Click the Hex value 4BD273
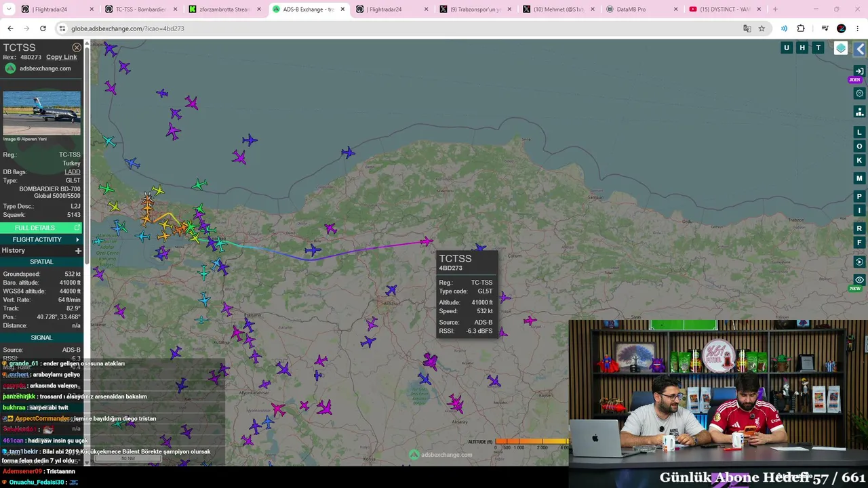The height and width of the screenshot is (488, 868). pos(31,57)
